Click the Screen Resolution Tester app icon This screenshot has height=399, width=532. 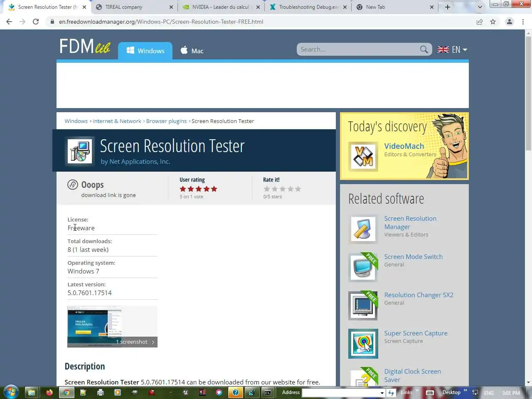(80, 150)
